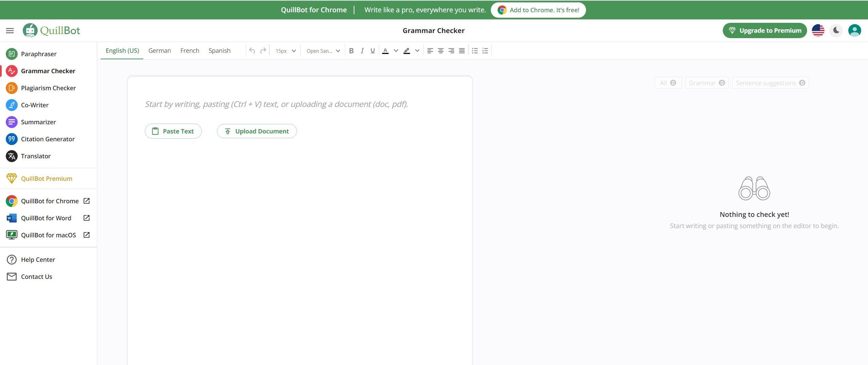Image resolution: width=868 pixels, height=365 pixels.
Task: Open the Help Center
Action: click(48, 259)
